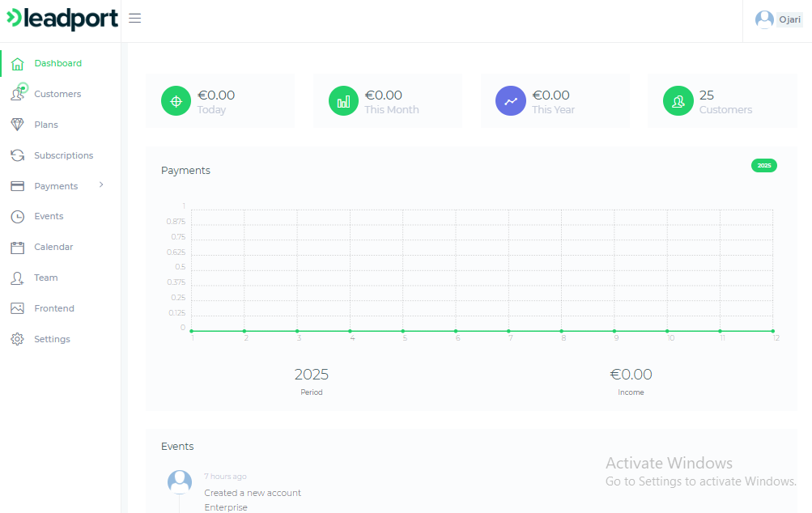
Task: Click the Calendar icon in sidebar
Action: coord(17,248)
